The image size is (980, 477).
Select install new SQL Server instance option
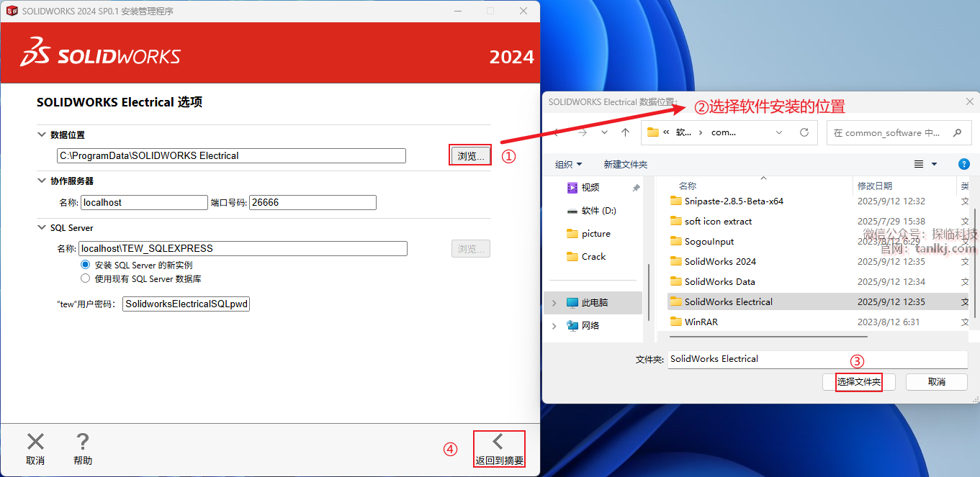pyautogui.click(x=86, y=265)
